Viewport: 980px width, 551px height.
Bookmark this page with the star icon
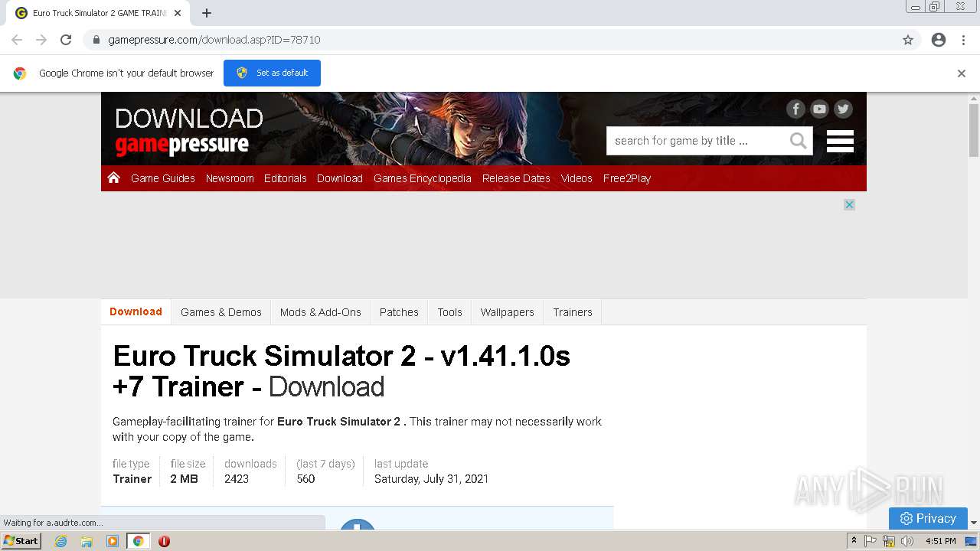pos(908,40)
